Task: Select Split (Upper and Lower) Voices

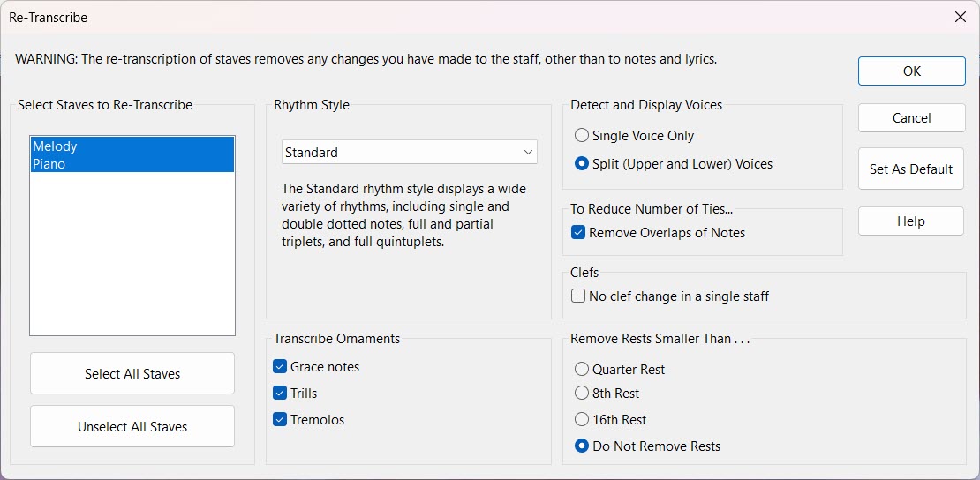Action: [x=582, y=164]
